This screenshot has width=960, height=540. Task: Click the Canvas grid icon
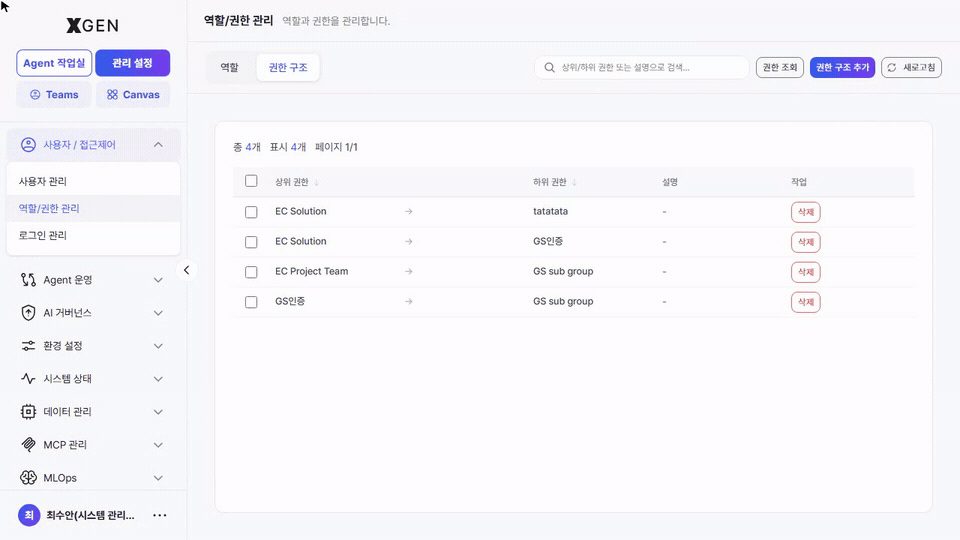[112, 95]
